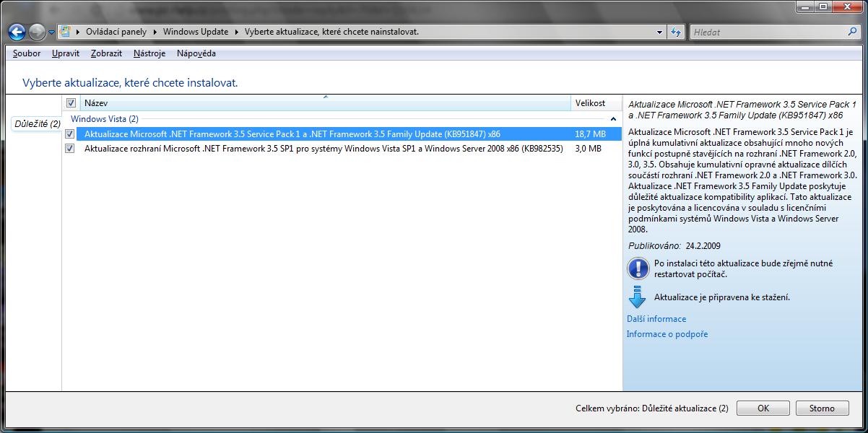Uncheck the KB982535 update checkbox
The image size is (868, 433).
[69, 149]
